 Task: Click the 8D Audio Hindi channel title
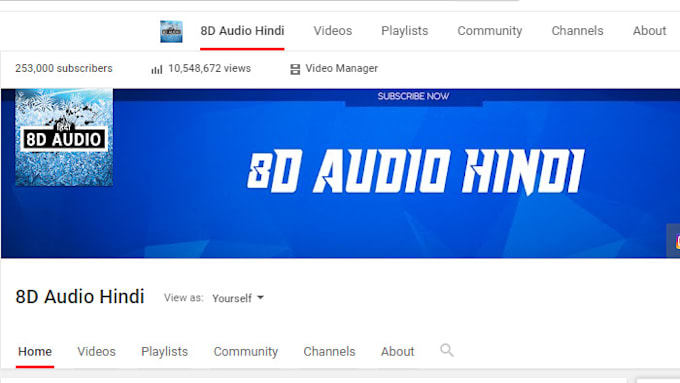click(x=80, y=297)
